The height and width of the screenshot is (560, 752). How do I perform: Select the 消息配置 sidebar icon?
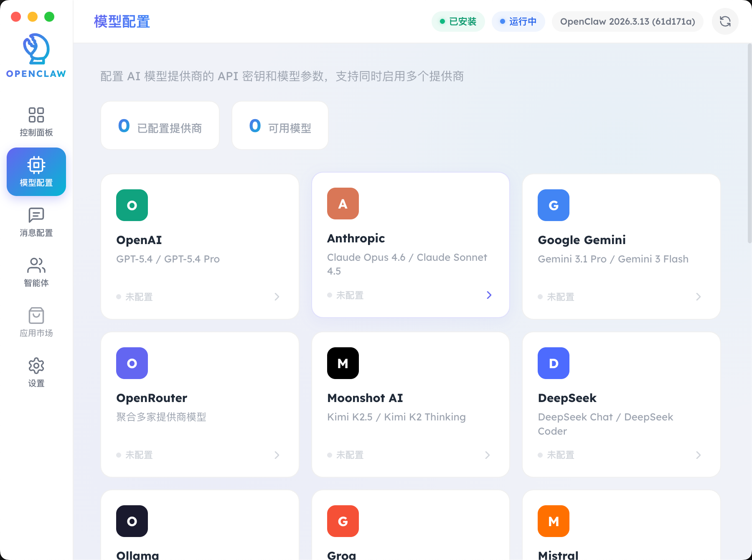(x=36, y=222)
